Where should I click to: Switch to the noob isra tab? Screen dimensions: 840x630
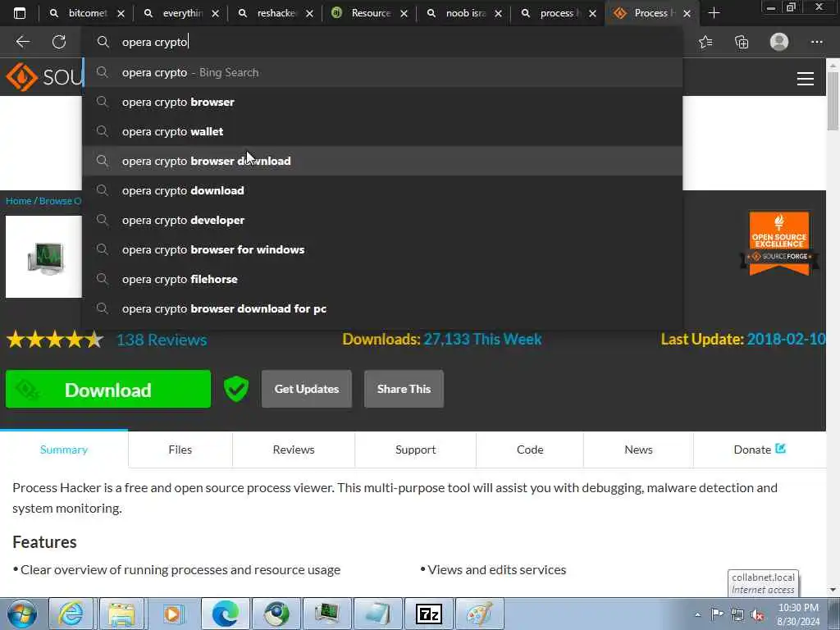tap(458, 13)
